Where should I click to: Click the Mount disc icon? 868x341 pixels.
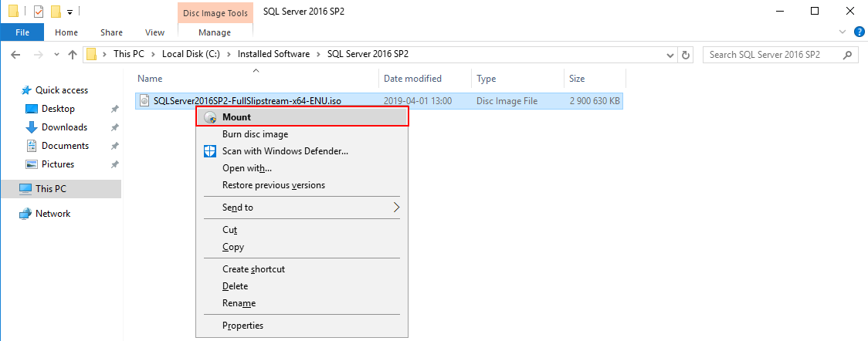pos(210,117)
